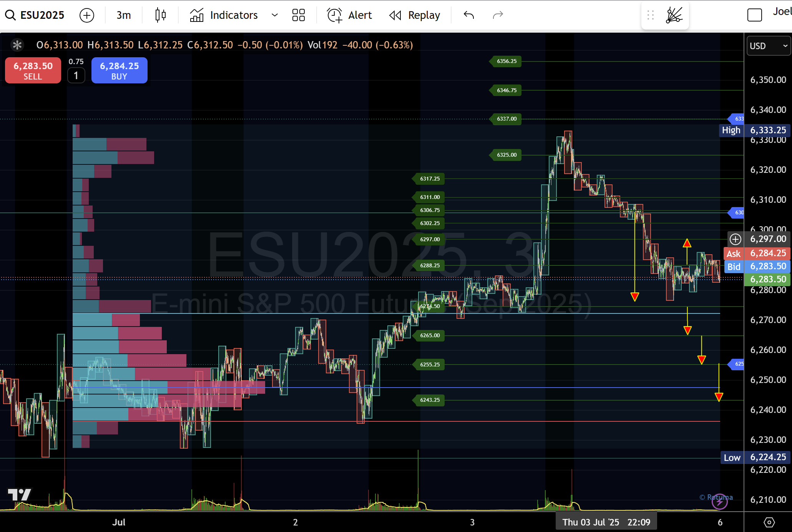Open chart settings hexagon icon
This screenshot has height=532, width=792.
769,522
